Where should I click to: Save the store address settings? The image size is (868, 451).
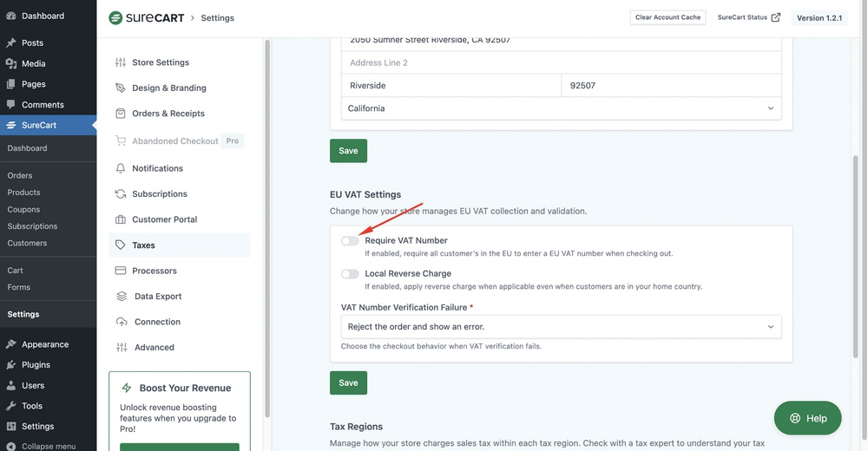pos(348,151)
